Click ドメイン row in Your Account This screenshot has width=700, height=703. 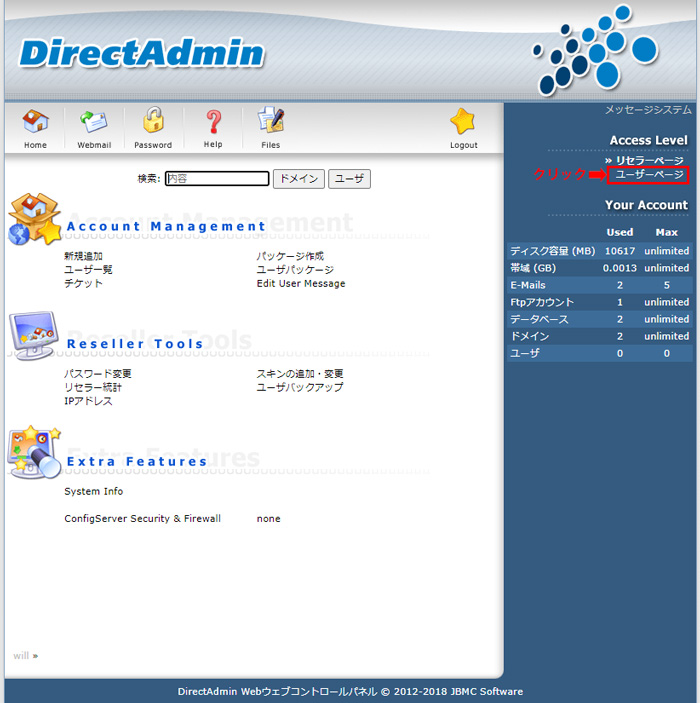click(x=600, y=336)
